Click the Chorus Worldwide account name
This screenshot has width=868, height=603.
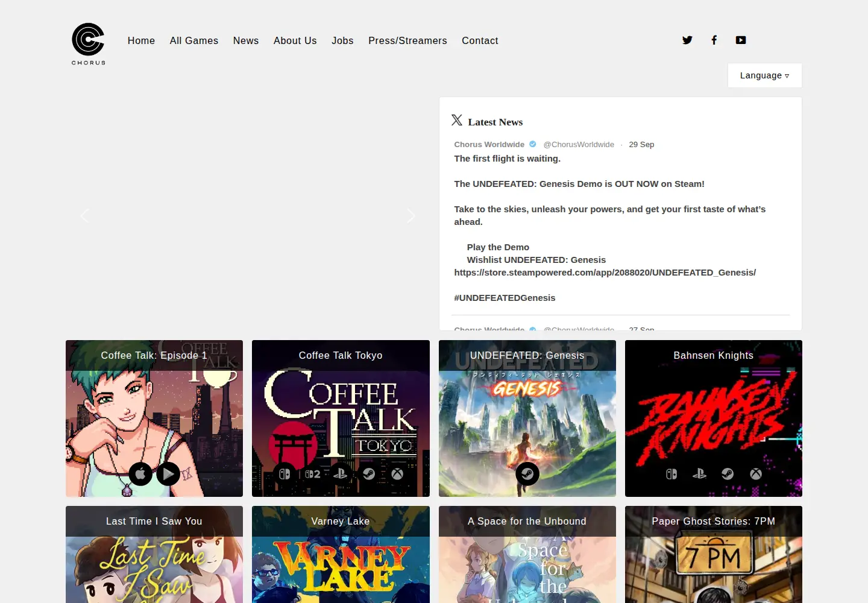489,144
